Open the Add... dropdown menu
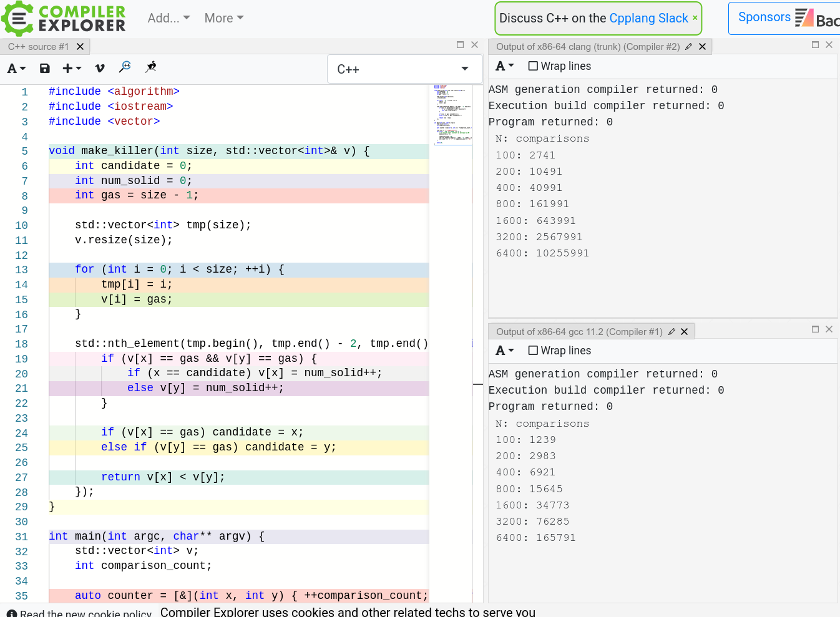Viewport: 840px width, 617px height. (x=168, y=18)
